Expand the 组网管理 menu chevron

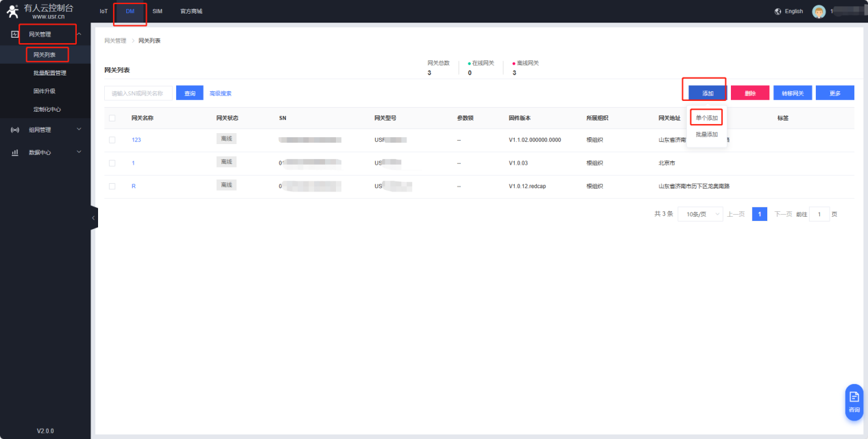click(x=79, y=129)
